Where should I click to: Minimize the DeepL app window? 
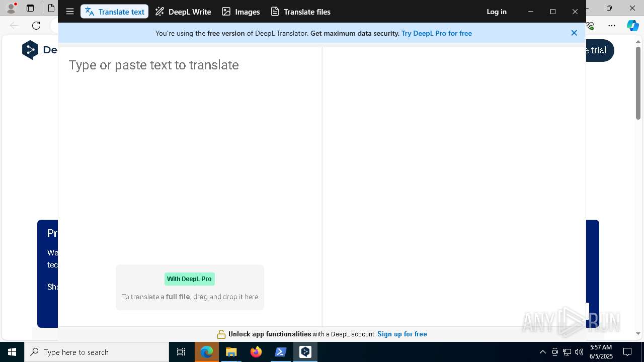(531, 12)
